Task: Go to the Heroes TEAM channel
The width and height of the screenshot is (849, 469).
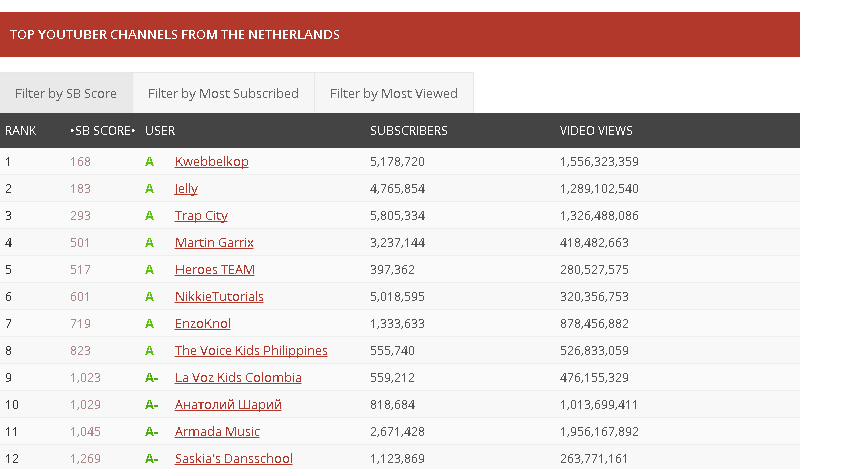Action: click(214, 270)
